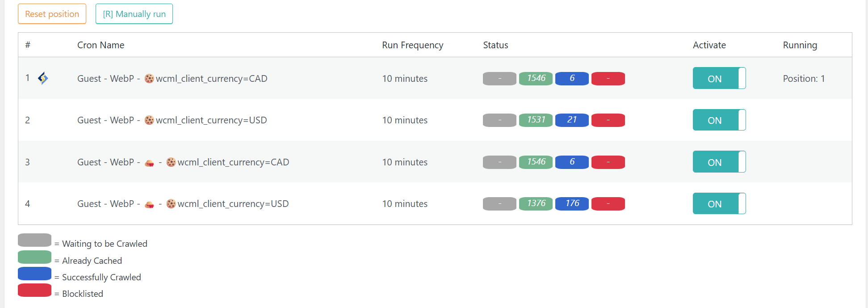Click the gray Waiting to be Crawled legend swatch
Image resolution: width=868 pixels, height=308 pixels.
34,240
